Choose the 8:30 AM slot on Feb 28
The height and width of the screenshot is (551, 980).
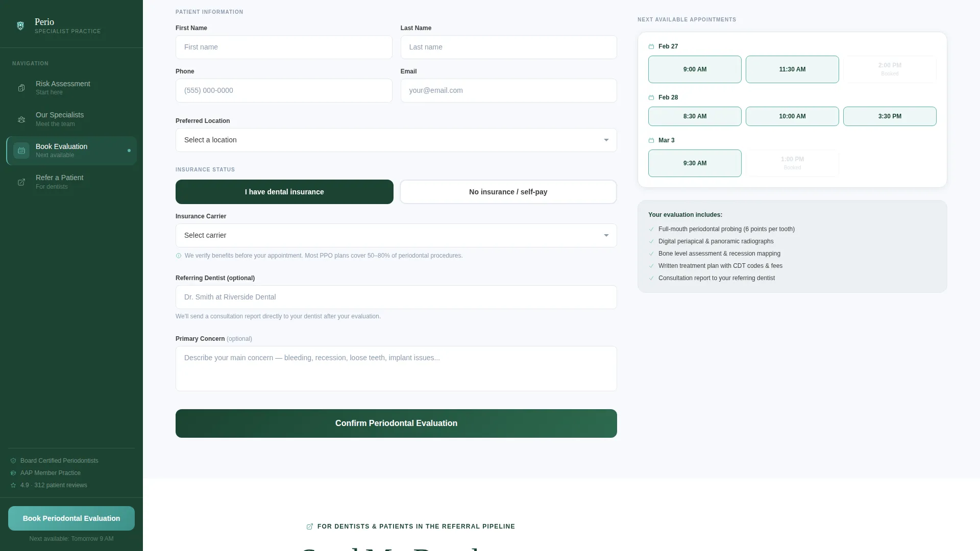695,116
